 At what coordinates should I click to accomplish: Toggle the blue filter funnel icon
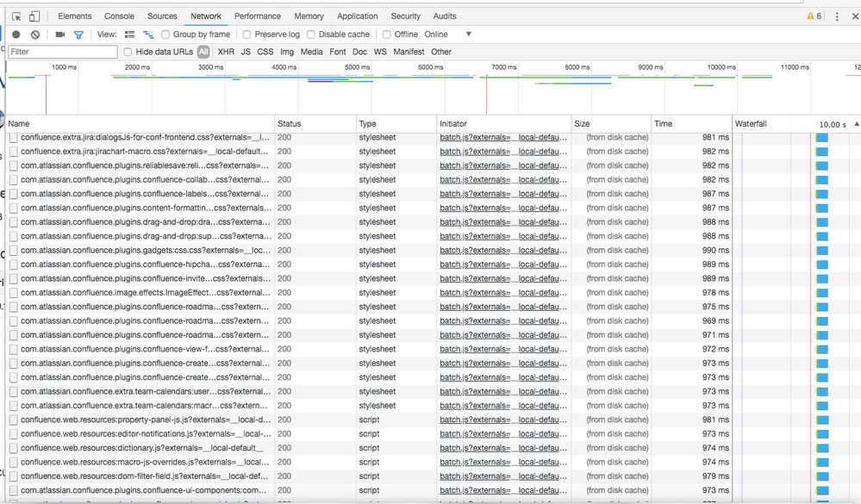tap(78, 34)
